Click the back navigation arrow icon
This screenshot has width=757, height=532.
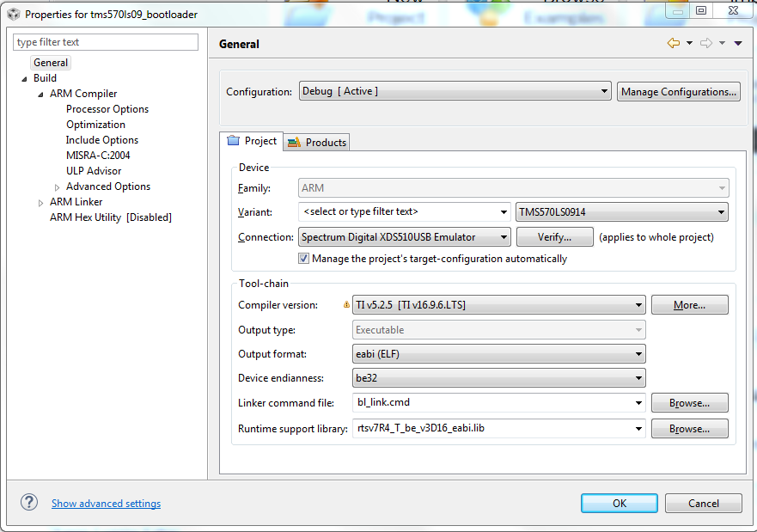tap(674, 44)
